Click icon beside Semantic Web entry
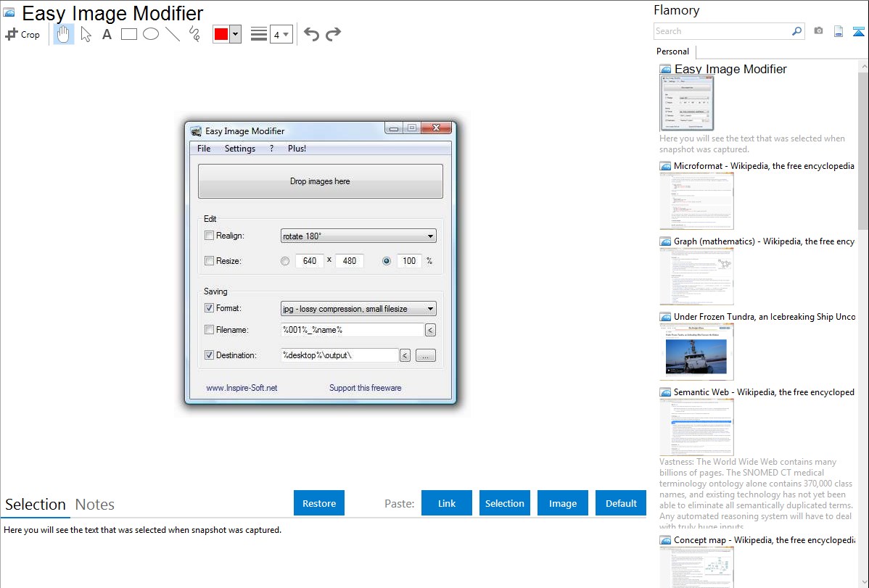 tap(665, 392)
